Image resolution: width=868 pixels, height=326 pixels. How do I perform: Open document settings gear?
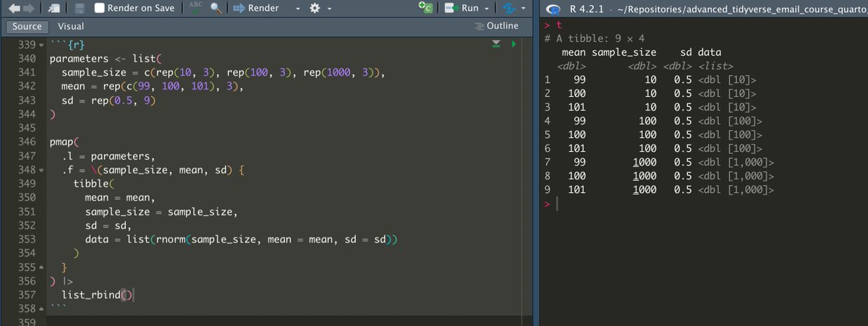point(314,9)
